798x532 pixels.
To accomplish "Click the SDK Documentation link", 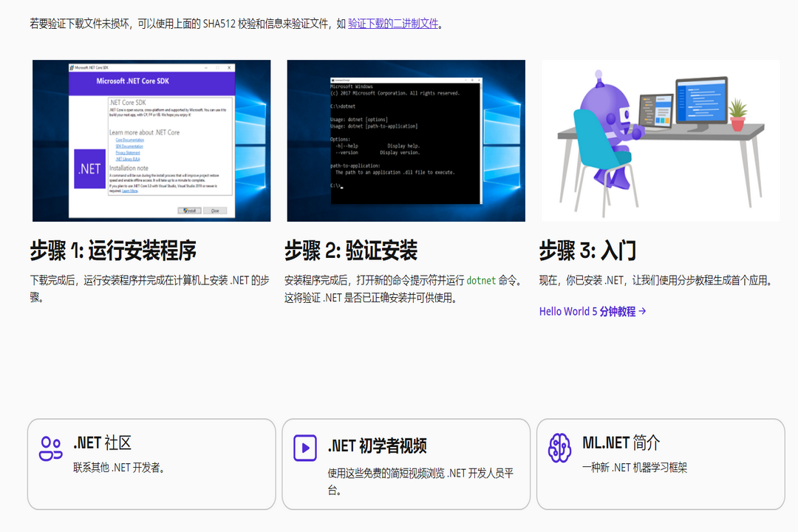I will [x=129, y=146].
